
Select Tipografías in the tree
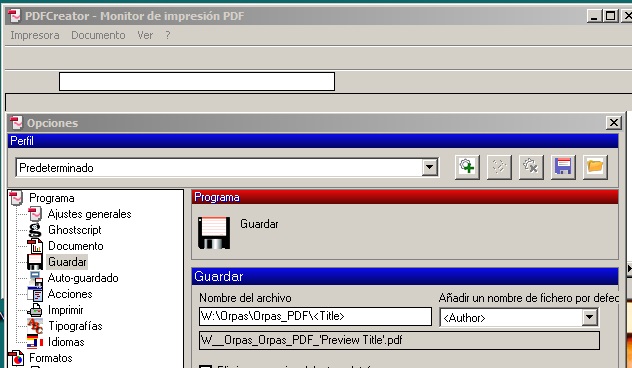pos(75,326)
